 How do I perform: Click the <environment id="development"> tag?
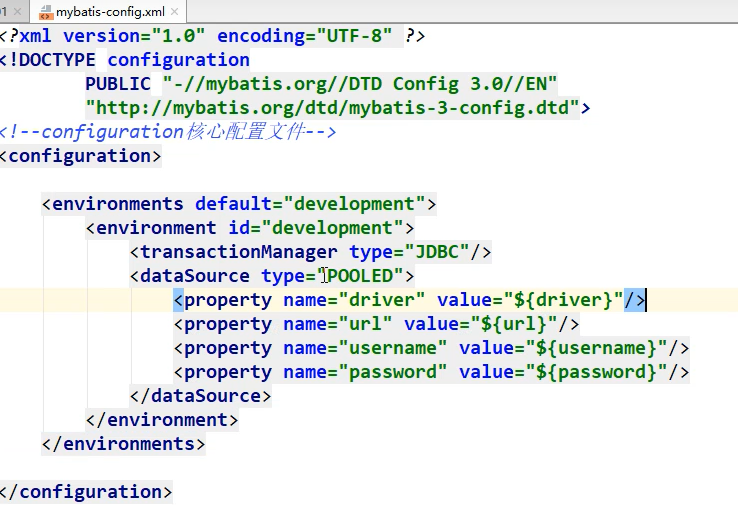(x=250, y=228)
